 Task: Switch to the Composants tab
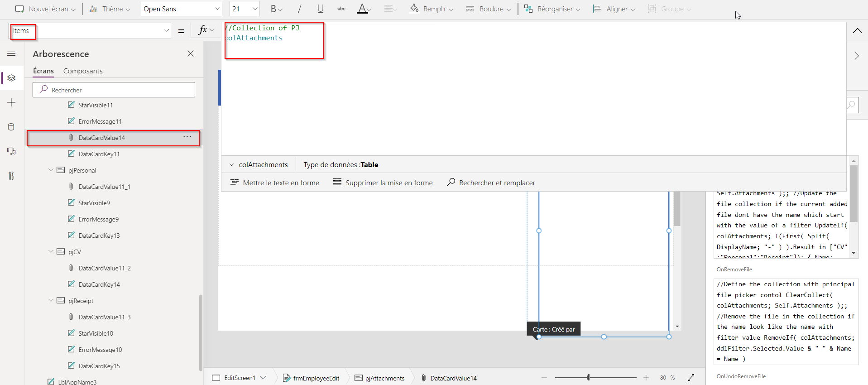tap(83, 71)
